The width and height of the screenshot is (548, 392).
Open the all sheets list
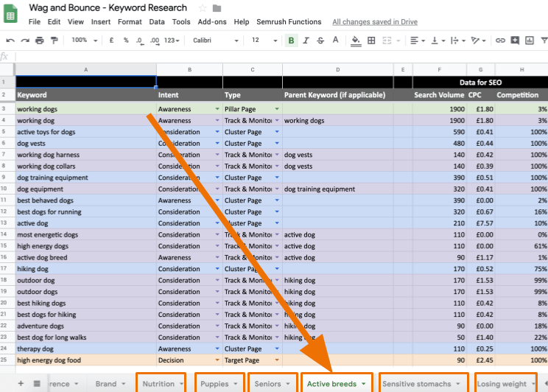[x=37, y=384]
